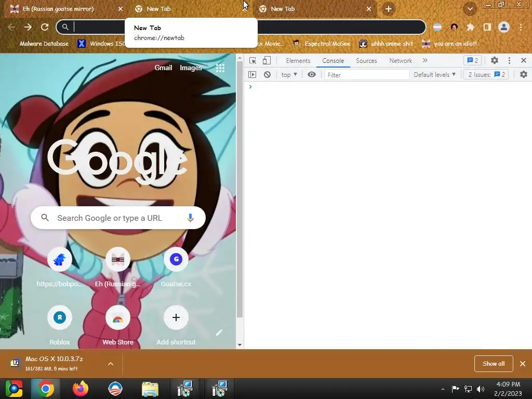Open the Web Store shortcut

coord(118,326)
